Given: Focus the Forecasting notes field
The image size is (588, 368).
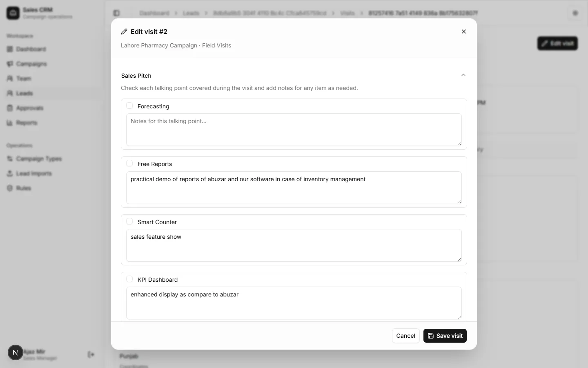Looking at the screenshot, I should [294, 130].
